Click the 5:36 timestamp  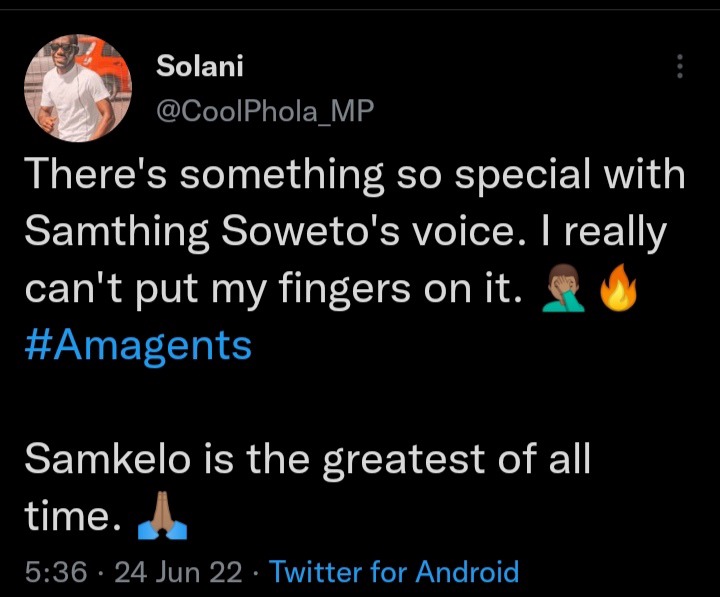click(56, 572)
